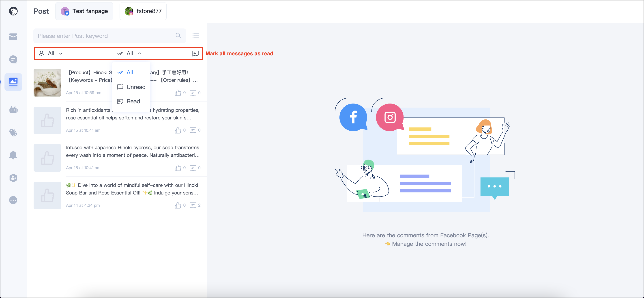Open the chatbot robot sidebar icon
This screenshot has width=644, height=298.
(13, 110)
